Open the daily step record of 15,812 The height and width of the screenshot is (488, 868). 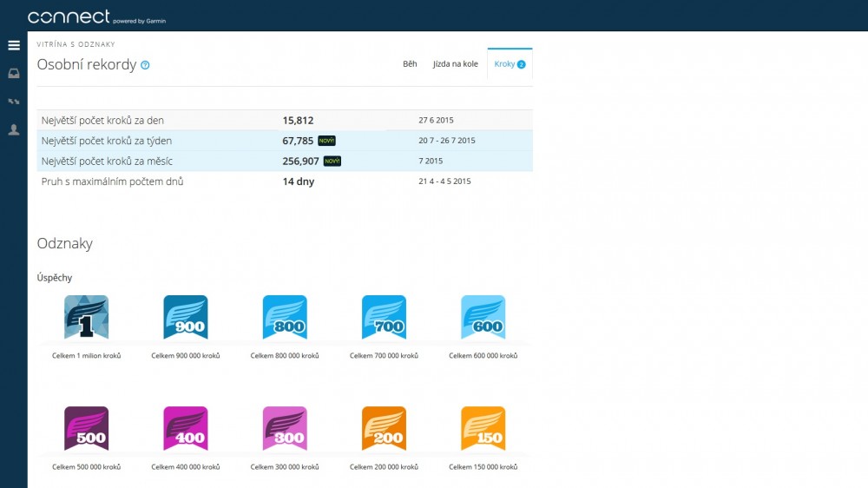click(298, 120)
